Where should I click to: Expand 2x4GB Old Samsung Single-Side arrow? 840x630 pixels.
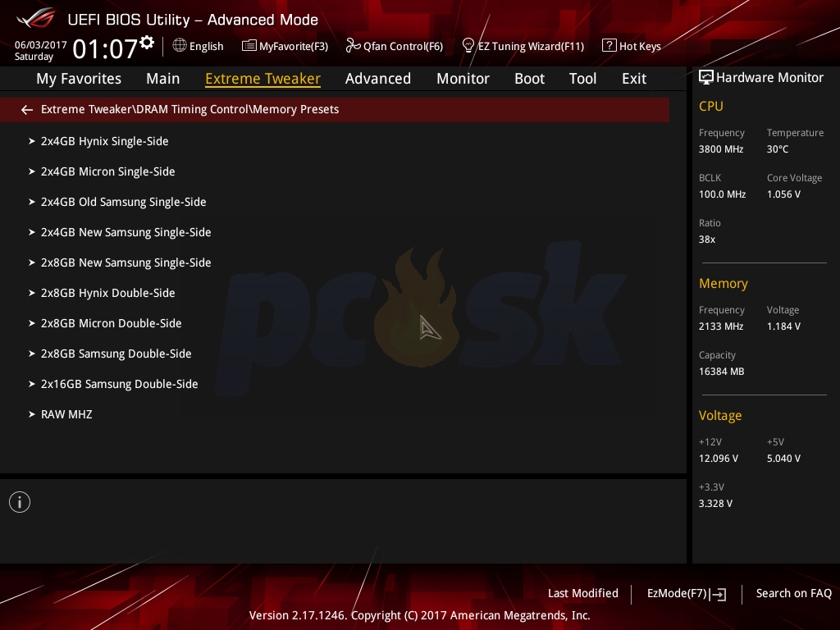[x=32, y=202]
